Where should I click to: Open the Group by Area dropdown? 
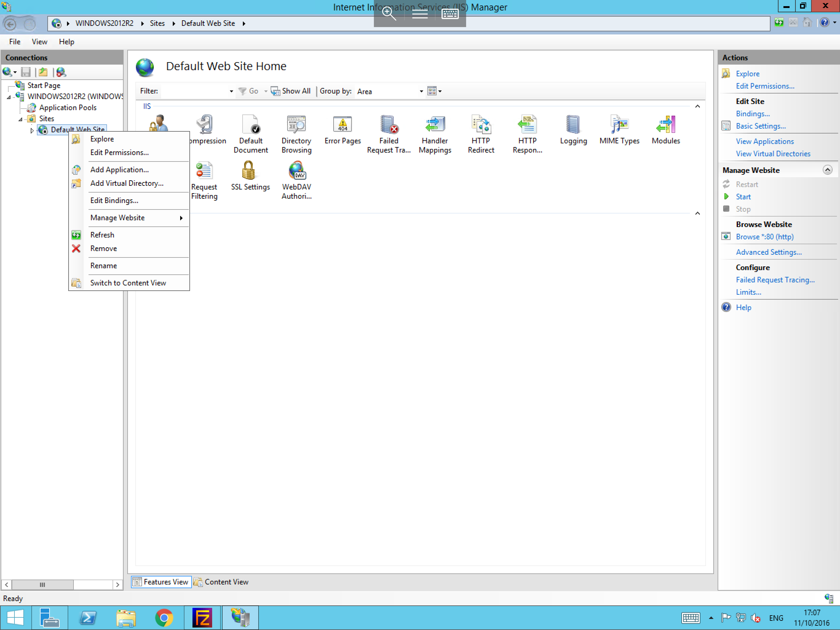[x=421, y=91]
